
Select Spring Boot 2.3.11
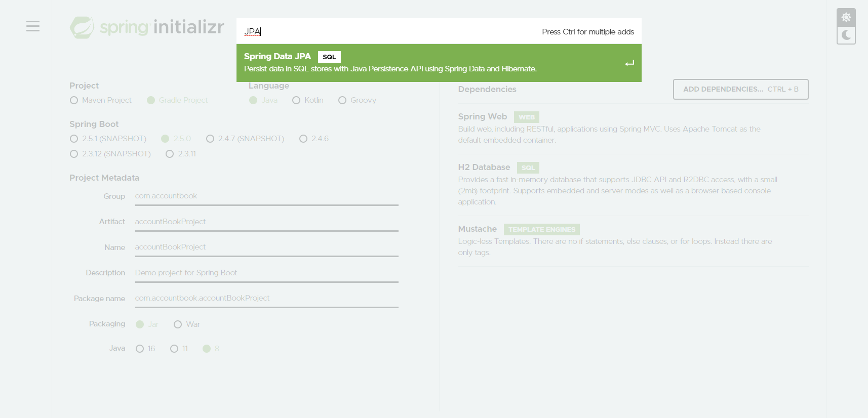click(181, 154)
